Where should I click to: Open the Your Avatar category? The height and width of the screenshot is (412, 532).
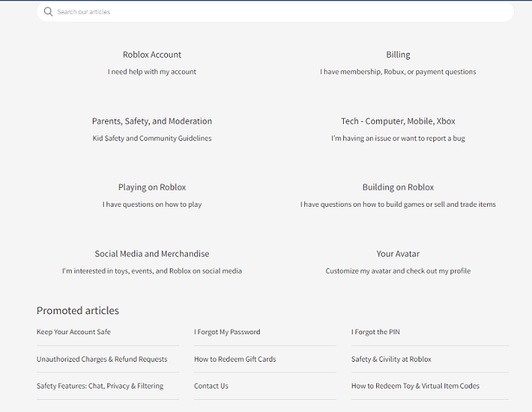click(398, 254)
